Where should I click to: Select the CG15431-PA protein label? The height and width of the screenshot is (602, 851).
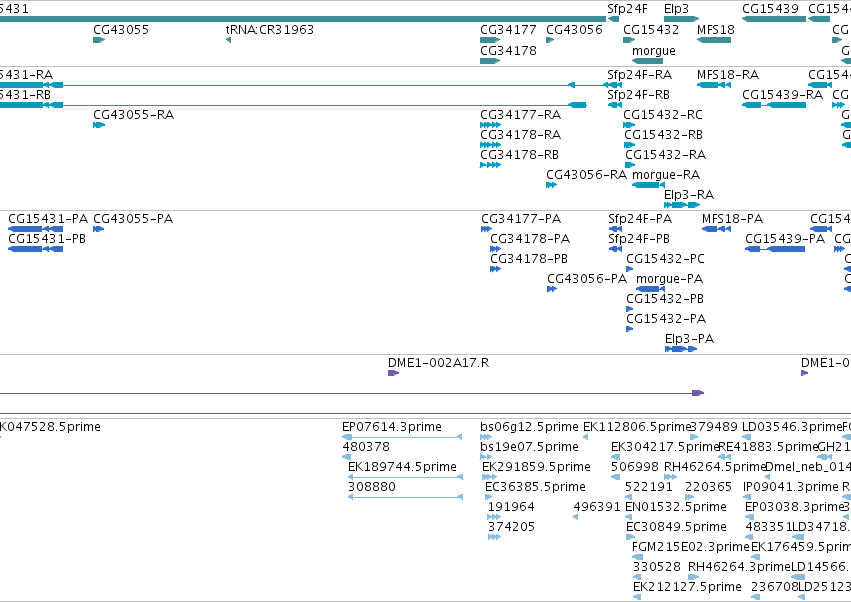click(48, 219)
